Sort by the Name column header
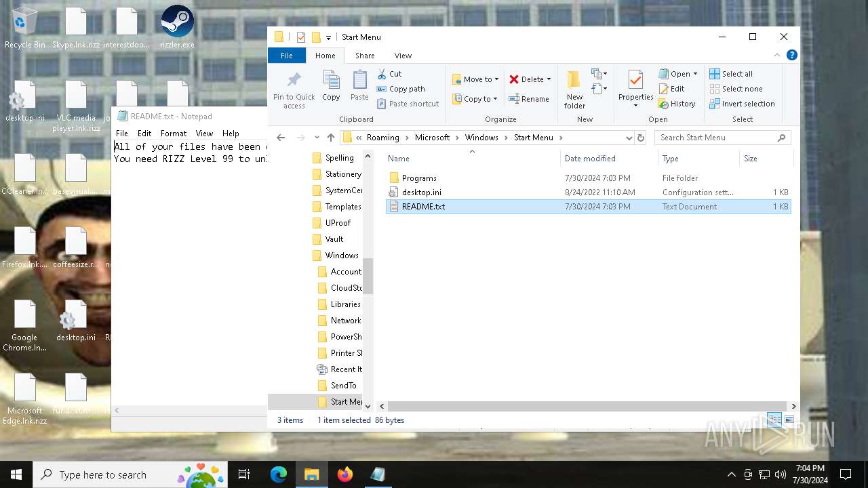 pyautogui.click(x=473, y=159)
